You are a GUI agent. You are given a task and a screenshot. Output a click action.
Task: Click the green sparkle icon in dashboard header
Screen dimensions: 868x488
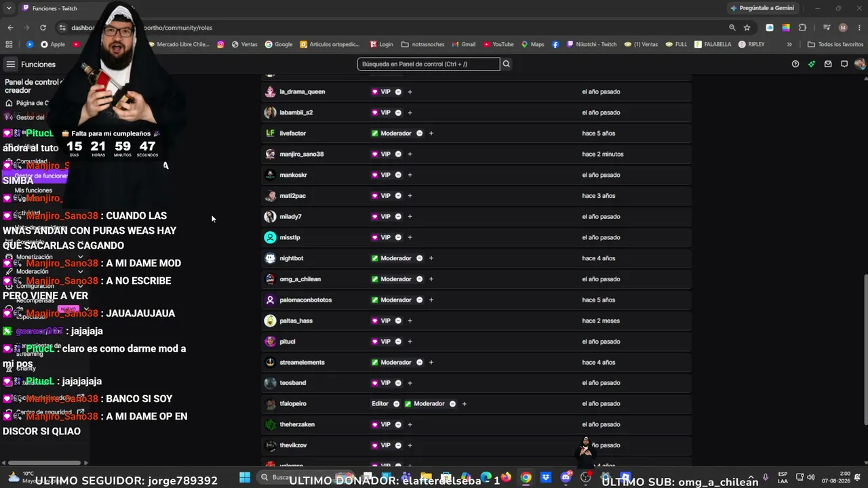812,64
